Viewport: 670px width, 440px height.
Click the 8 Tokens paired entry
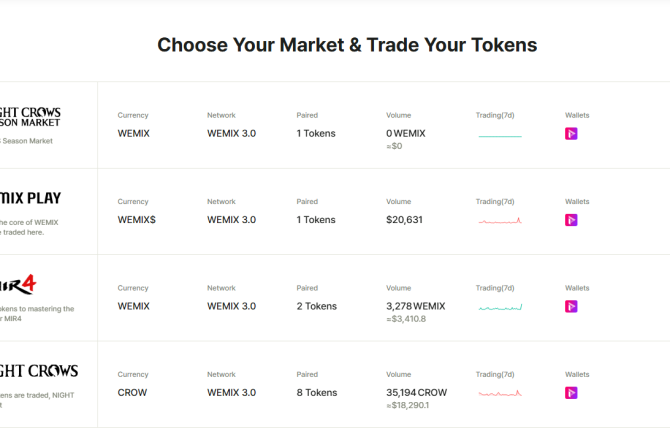click(317, 392)
